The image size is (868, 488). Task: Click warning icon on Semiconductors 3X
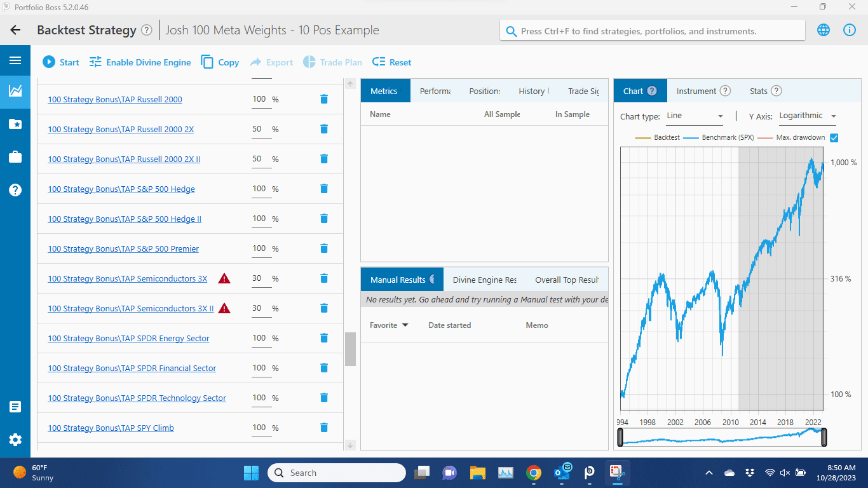pos(224,278)
